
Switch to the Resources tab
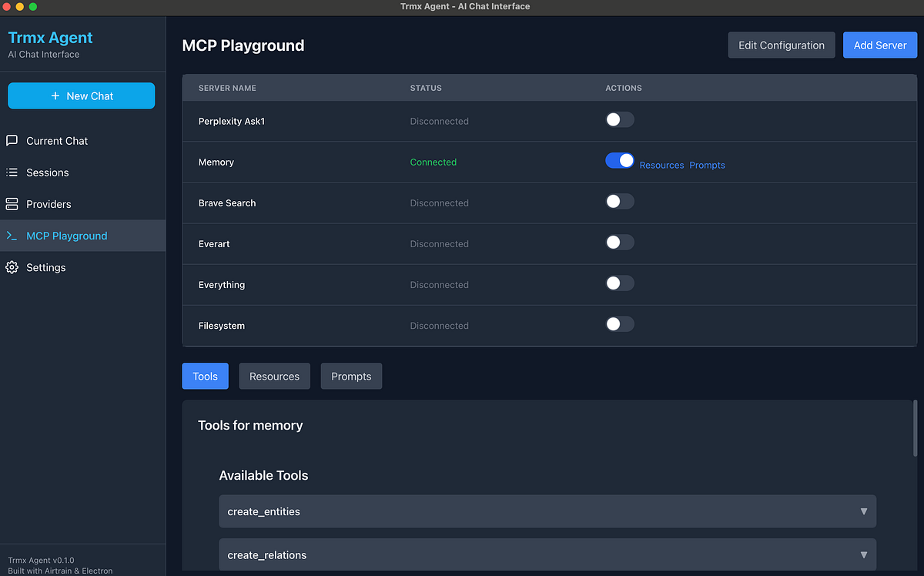[x=274, y=376]
